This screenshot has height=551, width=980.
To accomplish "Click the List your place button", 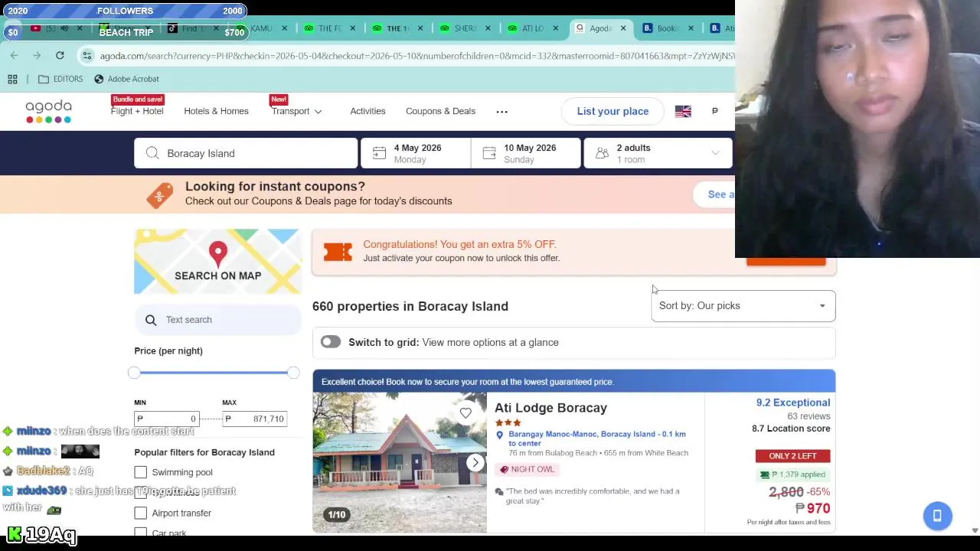I will (x=612, y=111).
